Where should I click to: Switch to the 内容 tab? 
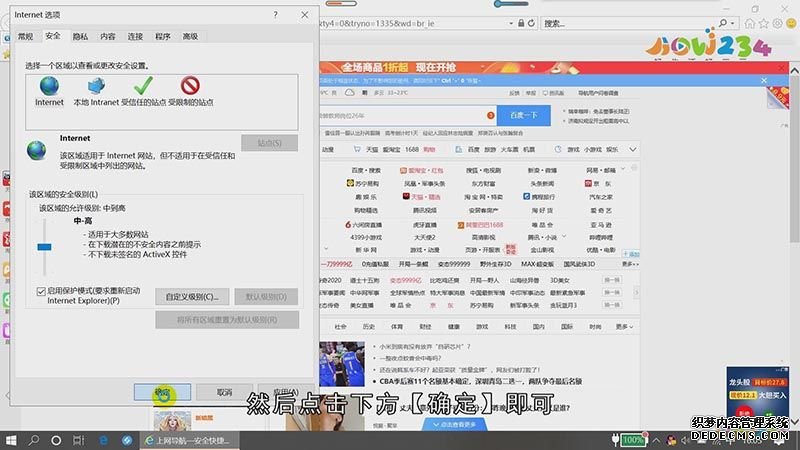[108, 36]
